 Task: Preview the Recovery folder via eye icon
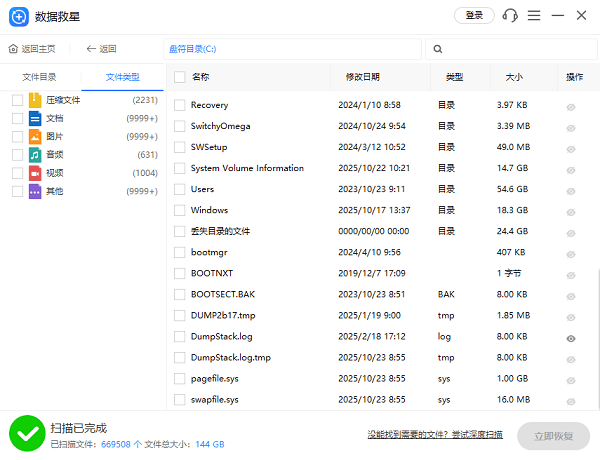571,106
